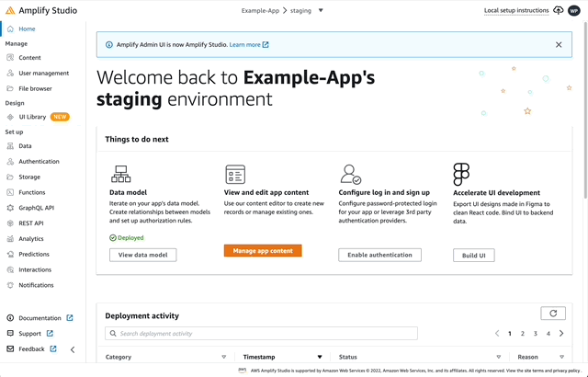Click the Example-App breadcrumb
Viewport: 588px width, 377px height.
click(260, 10)
